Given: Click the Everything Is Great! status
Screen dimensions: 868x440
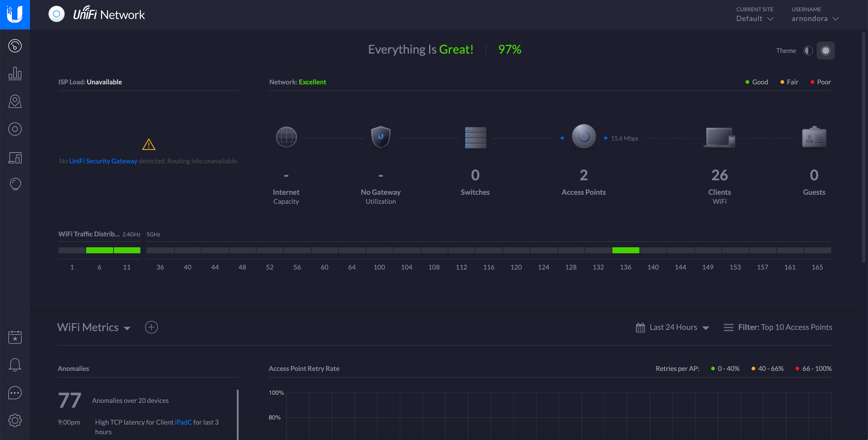Looking at the screenshot, I should point(421,50).
